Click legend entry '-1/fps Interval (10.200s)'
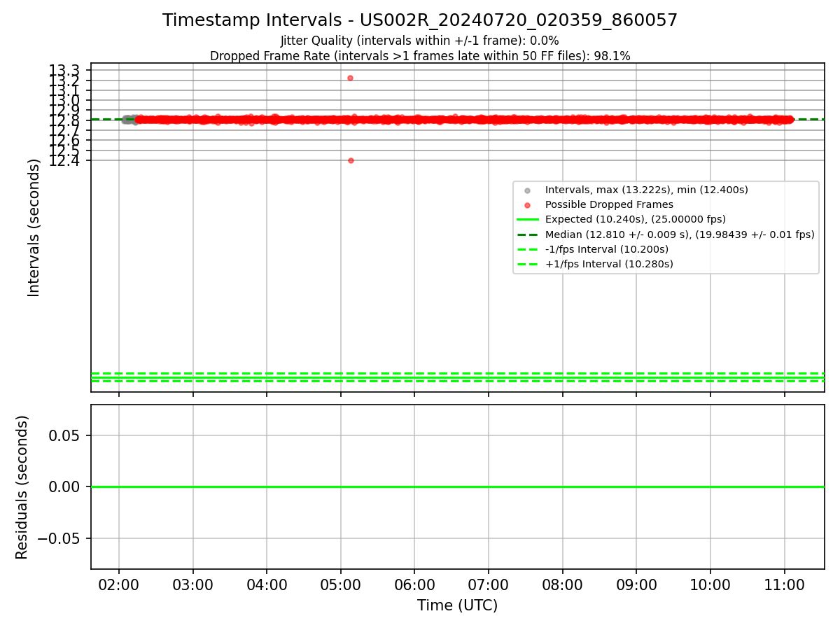The height and width of the screenshot is (630, 840). [607, 249]
